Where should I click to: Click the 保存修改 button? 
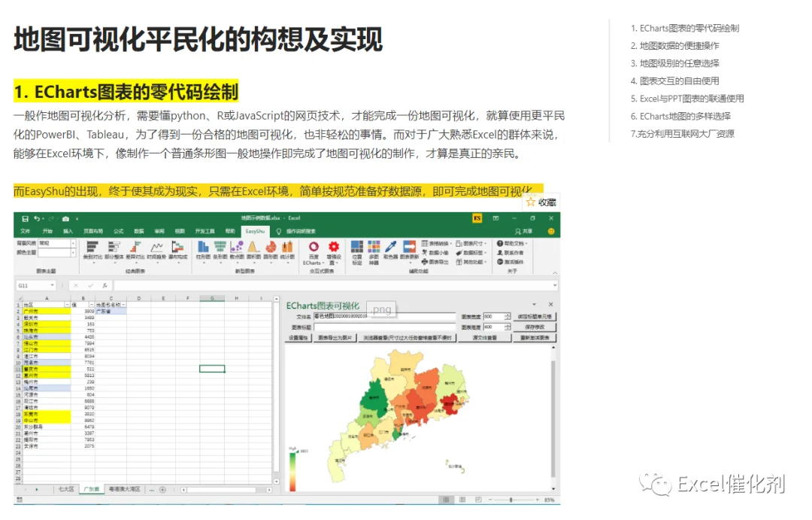coord(535,327)
